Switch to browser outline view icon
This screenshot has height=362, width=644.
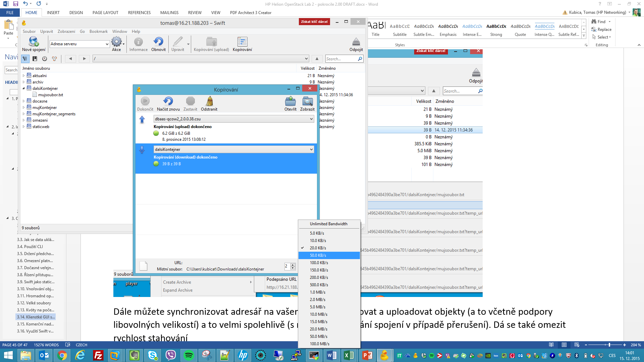(25, 59)
